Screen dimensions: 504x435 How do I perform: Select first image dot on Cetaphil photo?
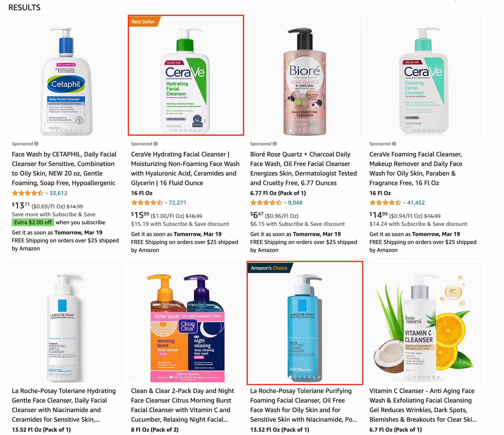[52, 131]
